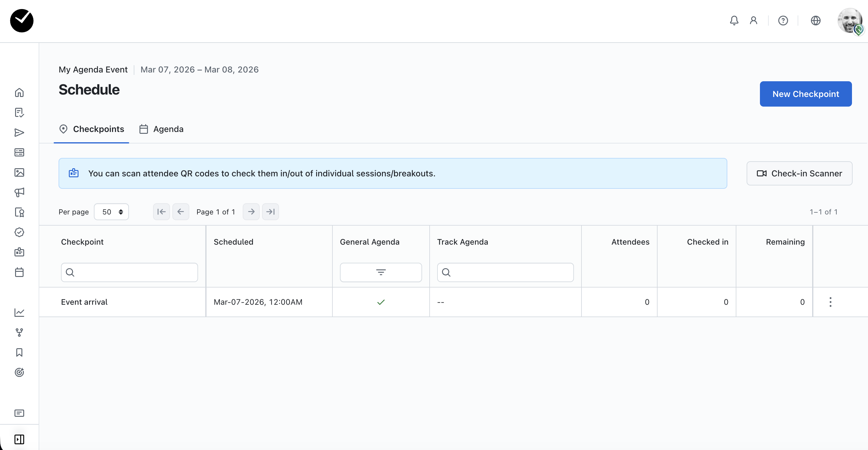Click the notifications bell icon

(x=734, y=21)
